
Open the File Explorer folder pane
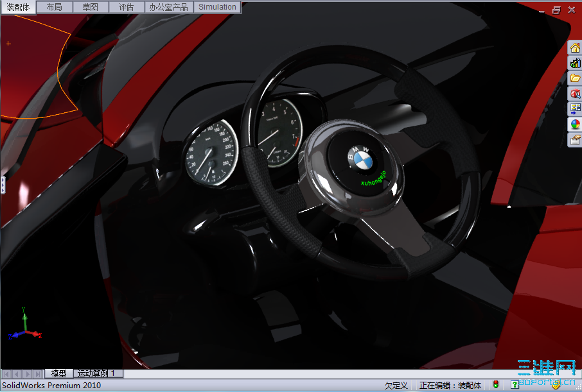click(x=575, y=78)
